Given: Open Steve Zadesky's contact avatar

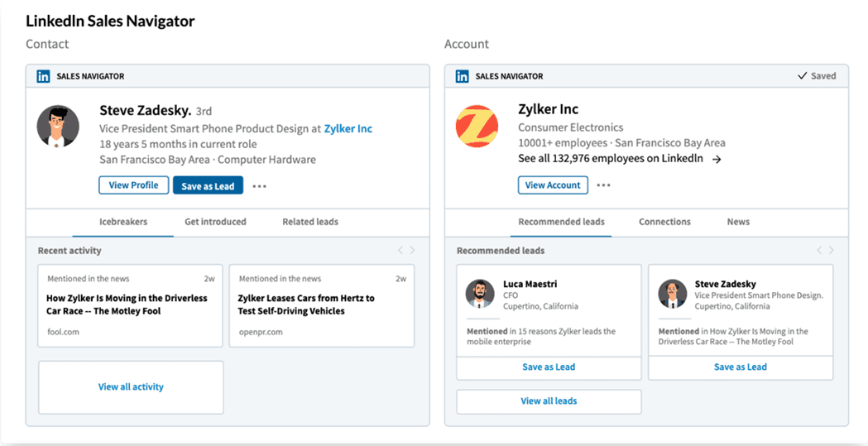Looking at the screenshot, I should (58, 126).
